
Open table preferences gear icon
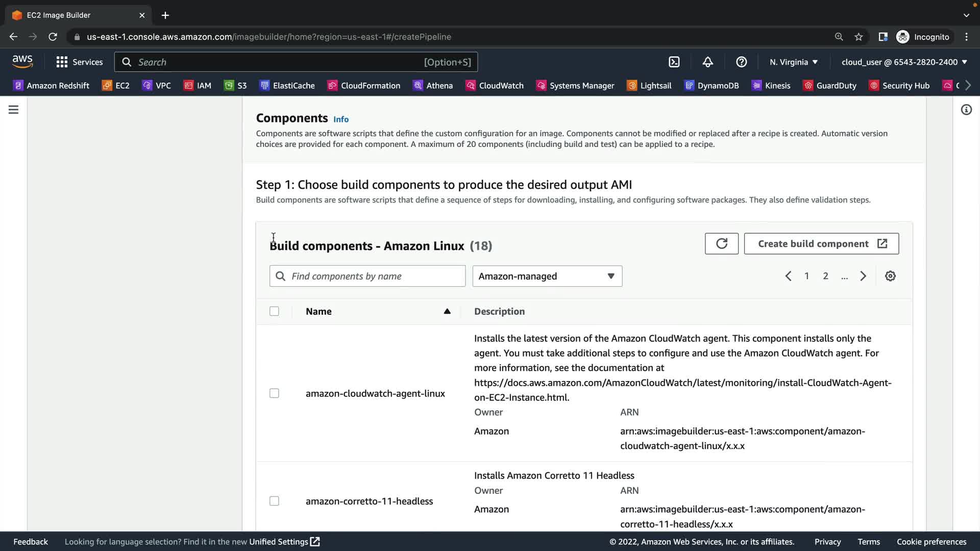(890, 276)
